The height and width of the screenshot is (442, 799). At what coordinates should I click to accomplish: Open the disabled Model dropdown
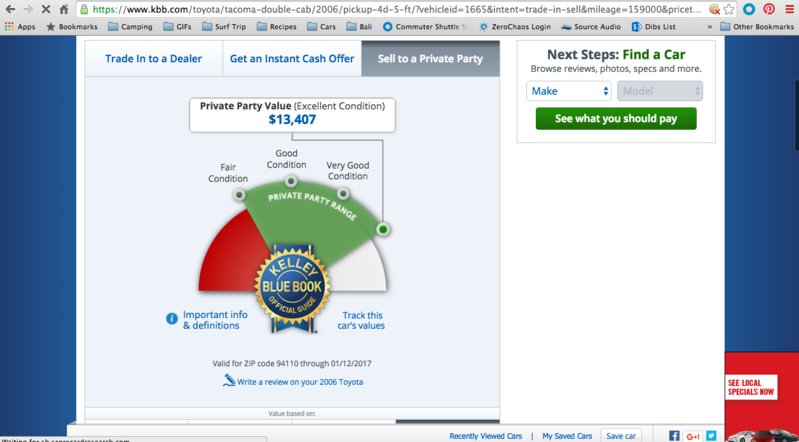pos(660,91)
